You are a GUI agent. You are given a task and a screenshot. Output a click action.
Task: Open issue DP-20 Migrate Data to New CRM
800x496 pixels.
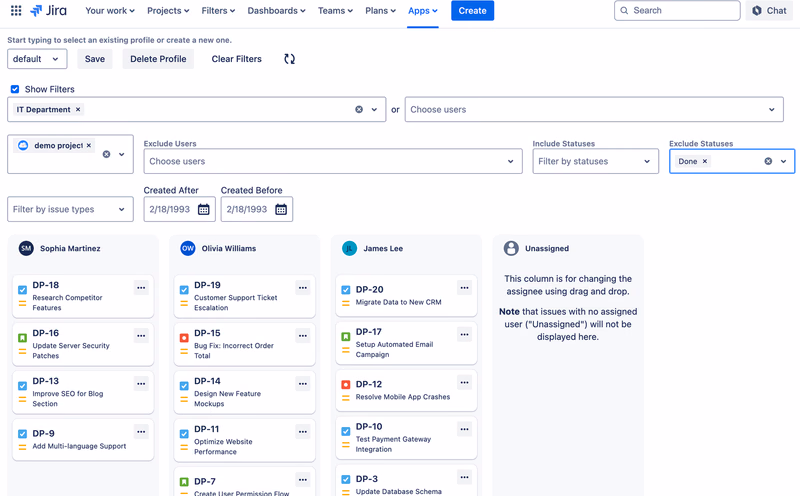(406, 295)
